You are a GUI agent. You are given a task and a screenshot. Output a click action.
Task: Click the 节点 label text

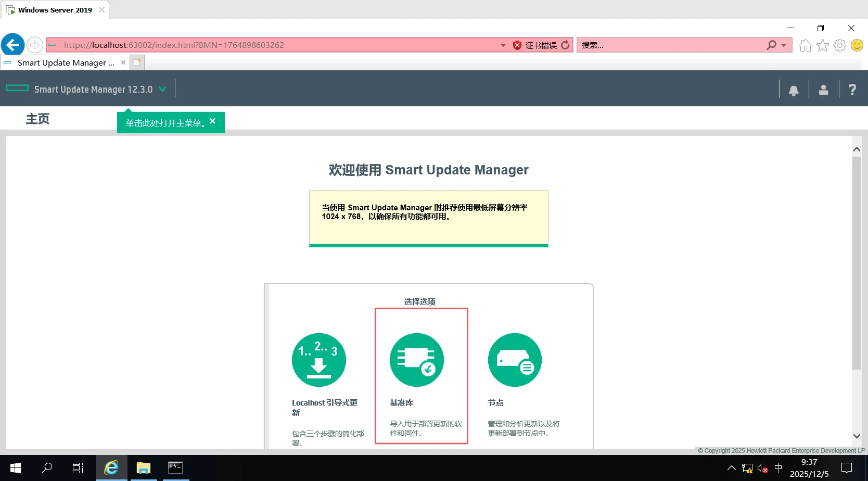495,403
